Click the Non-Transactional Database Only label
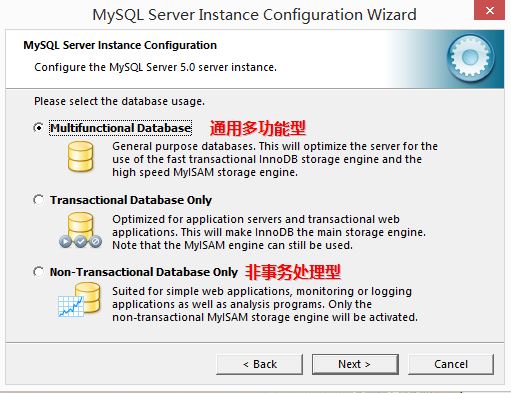 click(x=144, y=272)
